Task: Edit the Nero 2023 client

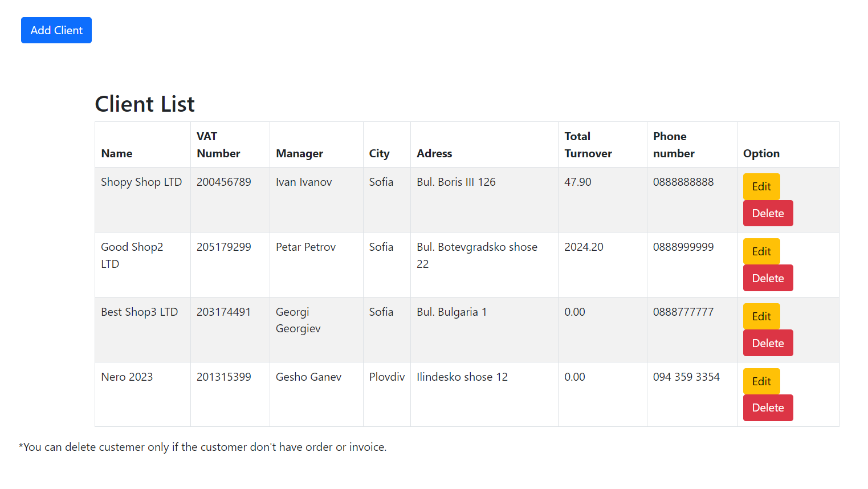Action: (761, 381)
